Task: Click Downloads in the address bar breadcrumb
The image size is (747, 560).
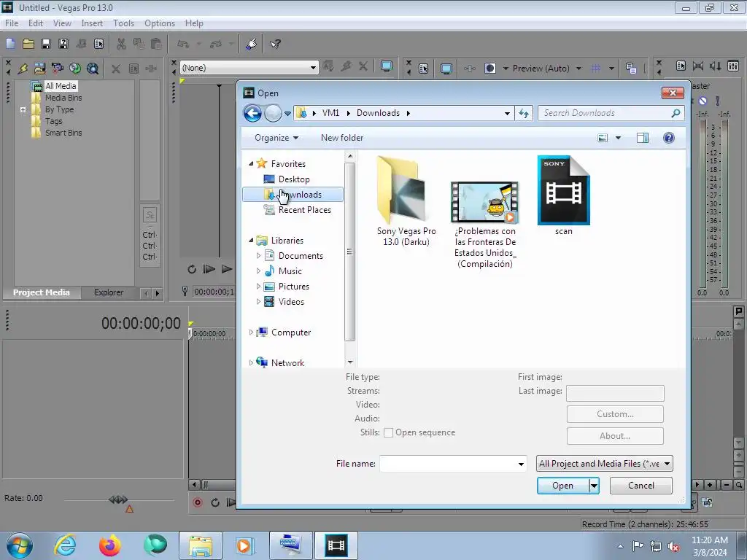Action: tap(379, 113)
